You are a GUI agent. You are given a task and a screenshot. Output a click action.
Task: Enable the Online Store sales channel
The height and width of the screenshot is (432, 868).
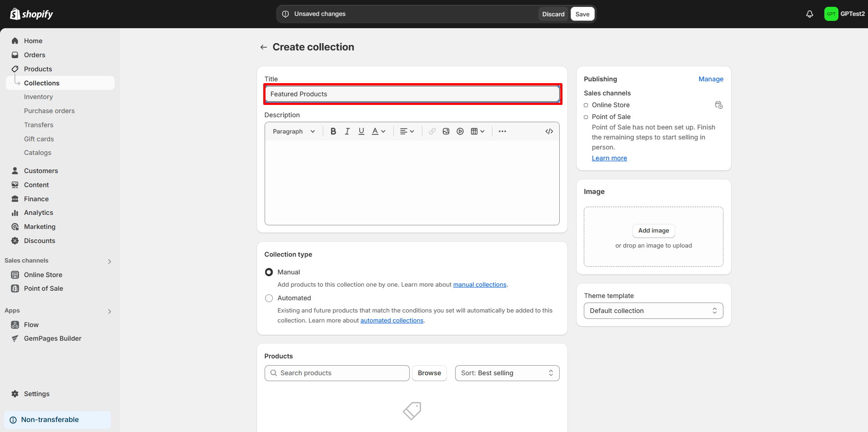[x=586, y=105]
